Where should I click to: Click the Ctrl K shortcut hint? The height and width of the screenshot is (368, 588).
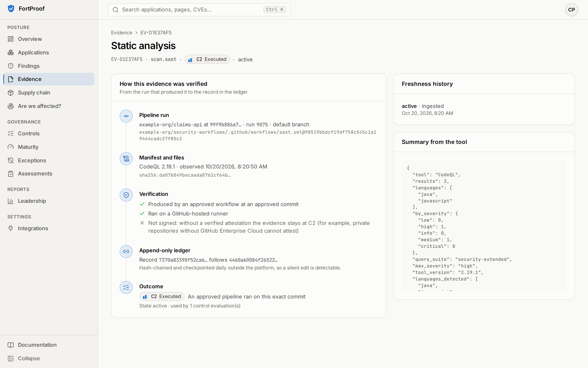275,10
